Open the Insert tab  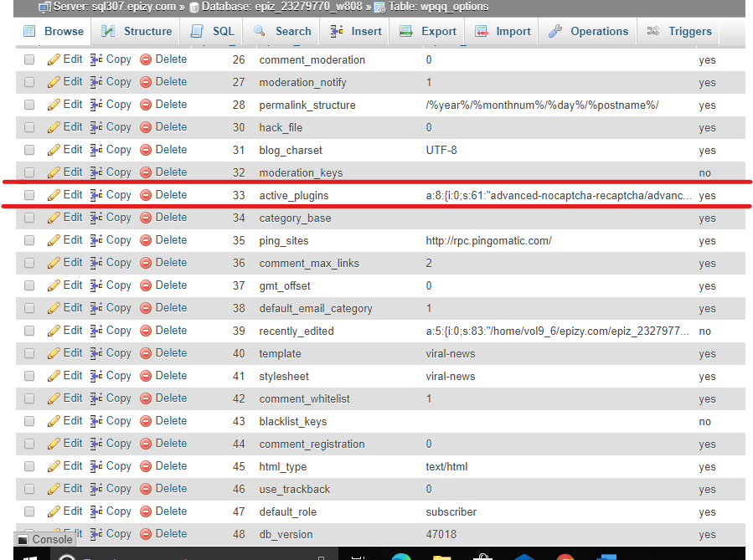coord(356,31)
